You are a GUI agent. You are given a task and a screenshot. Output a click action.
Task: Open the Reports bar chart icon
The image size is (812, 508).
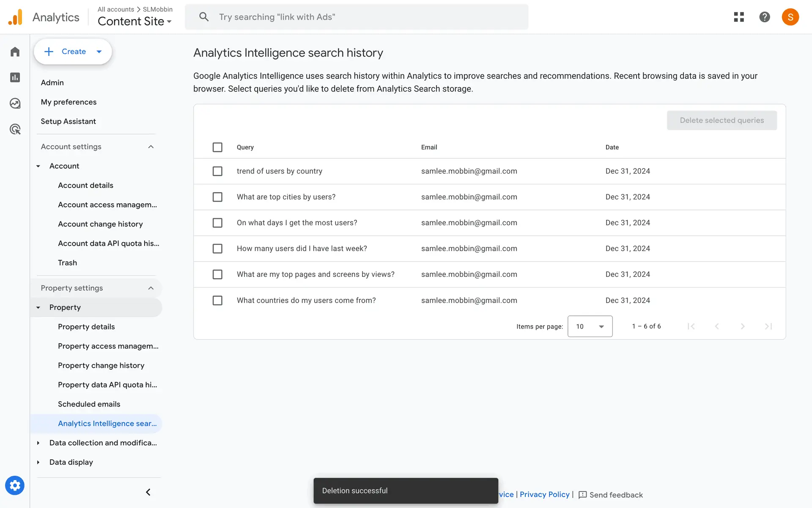point(15,77)
